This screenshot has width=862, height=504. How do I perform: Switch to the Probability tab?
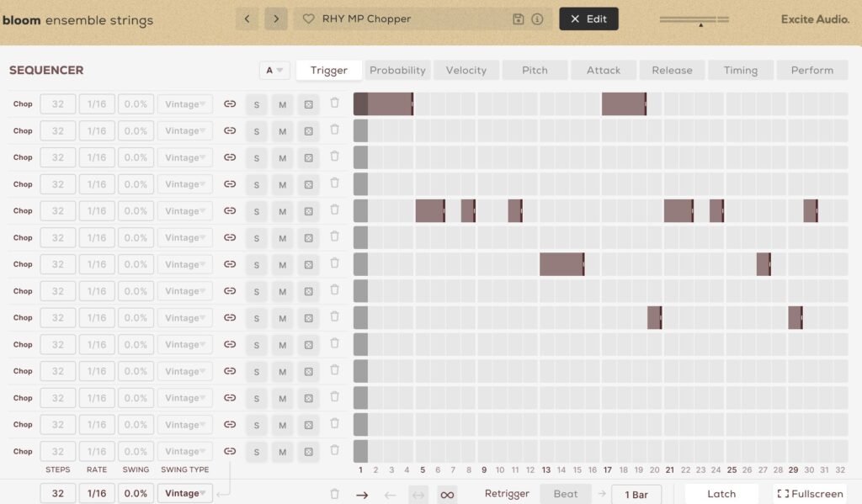pyautogui.click(x=398, y=71)
